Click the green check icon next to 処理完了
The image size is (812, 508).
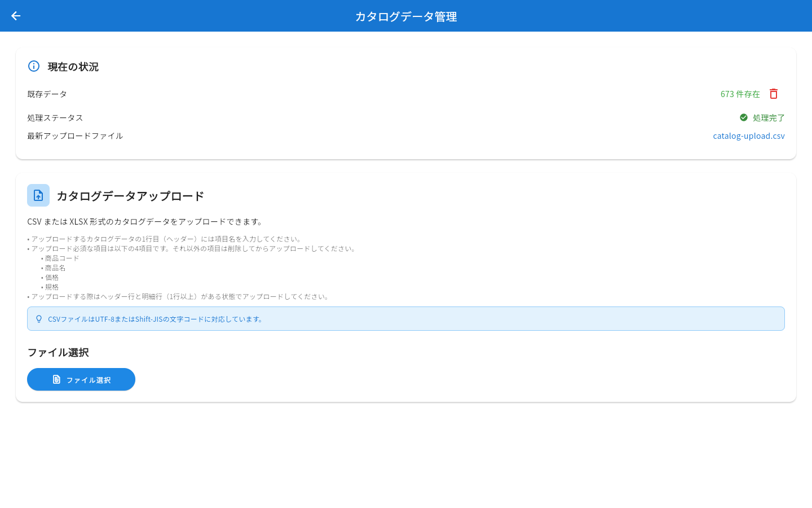tap(744, 117)
